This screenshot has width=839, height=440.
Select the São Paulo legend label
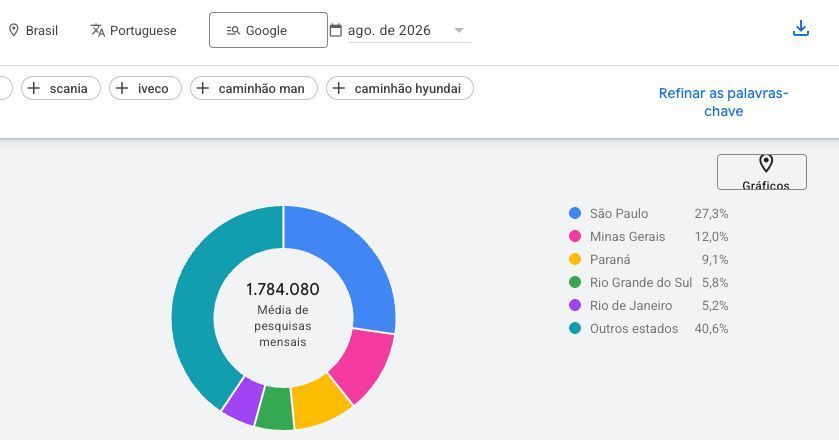tap(619, 214)
